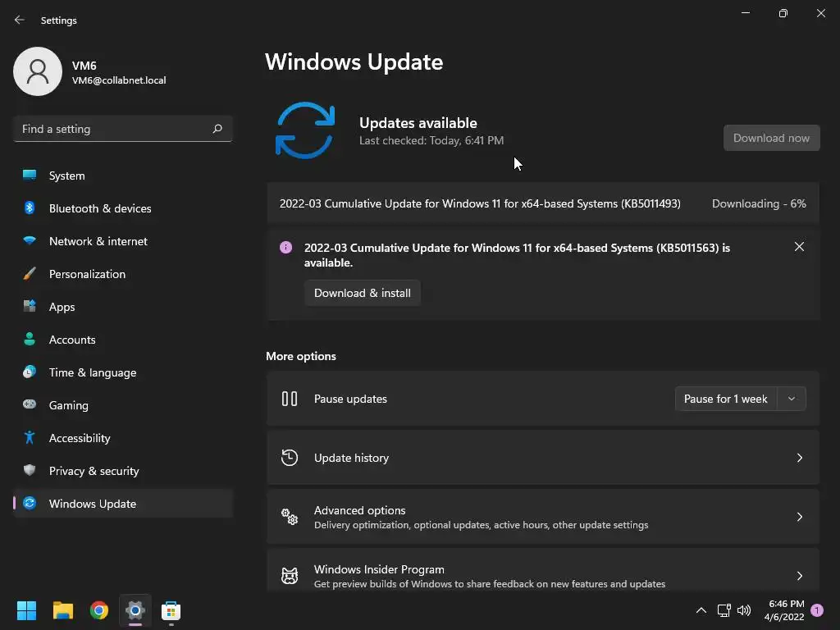Open Accounts settings page
The image size is (840, 630).
click(123, 339)
